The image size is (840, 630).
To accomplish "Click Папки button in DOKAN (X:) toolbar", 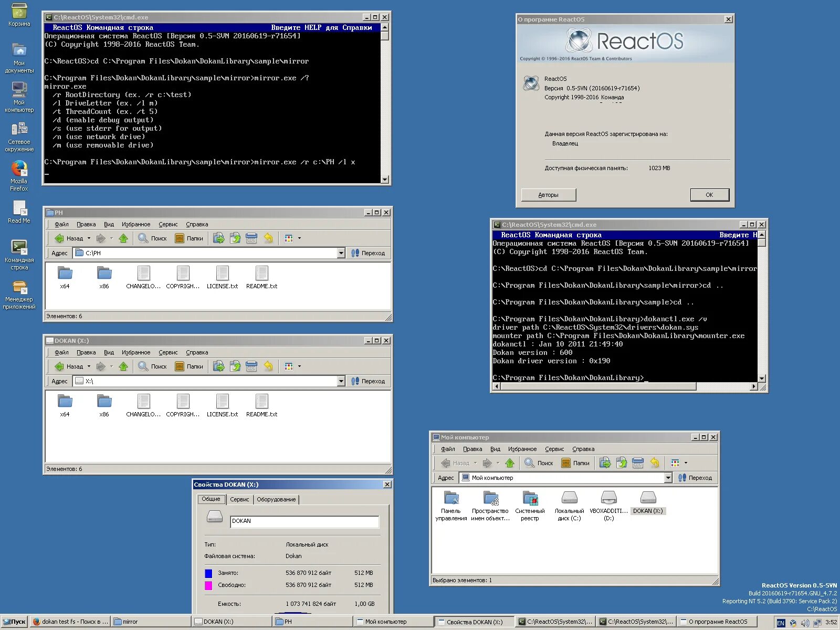I will click(x=189, y=366).
